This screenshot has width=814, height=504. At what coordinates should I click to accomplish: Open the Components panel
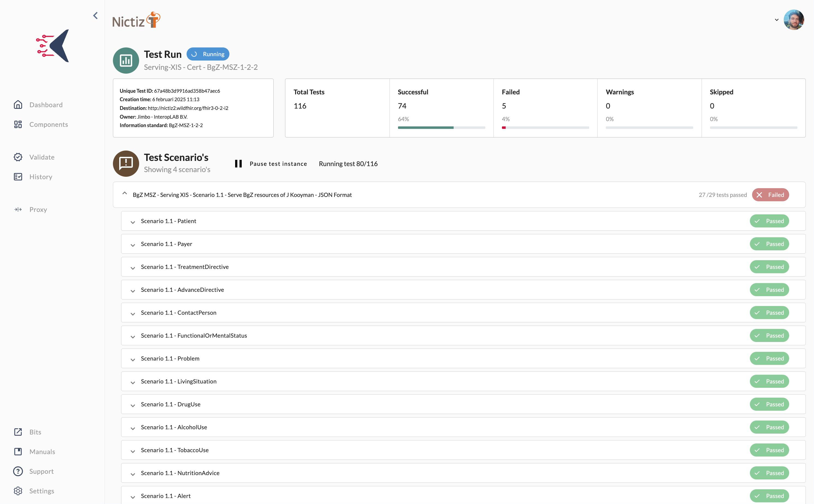[49, 124]
